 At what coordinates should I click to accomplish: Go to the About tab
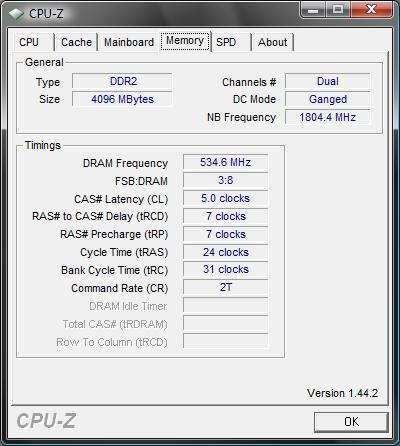point(272,42)
